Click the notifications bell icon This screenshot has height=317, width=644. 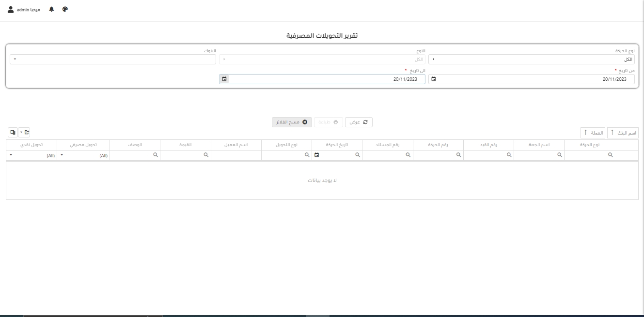coord(51,10)
